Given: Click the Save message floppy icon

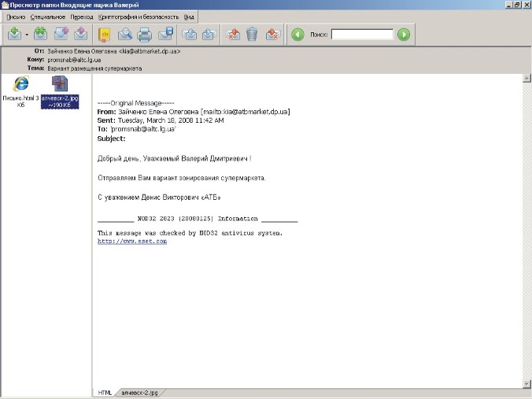Looking at the screenshot, I should coord(165,34).
